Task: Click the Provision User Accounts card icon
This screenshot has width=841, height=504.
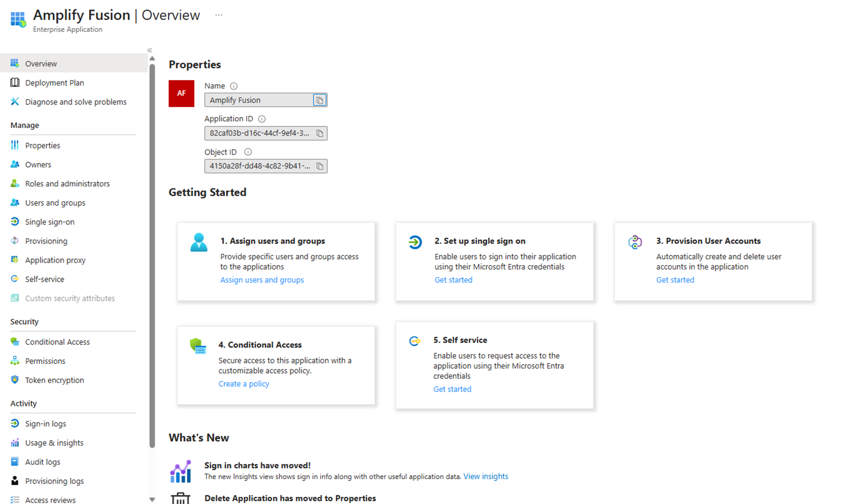Action: tap(635, 242)
